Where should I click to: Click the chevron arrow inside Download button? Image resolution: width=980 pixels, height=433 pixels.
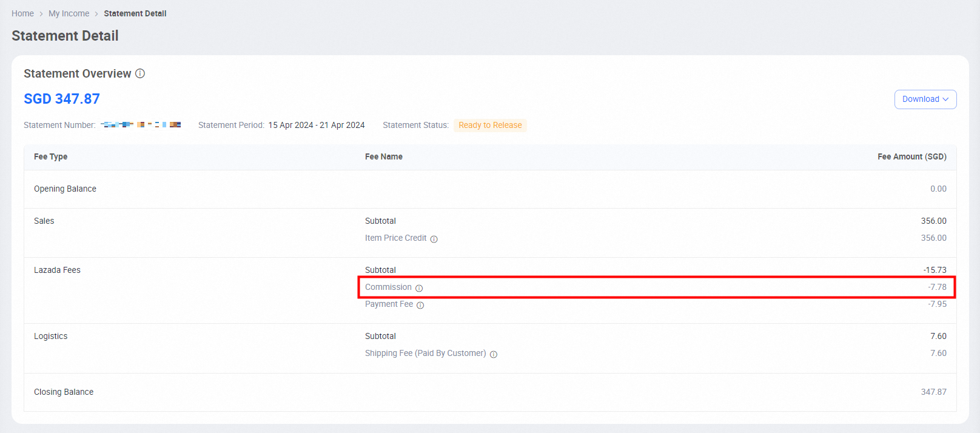(945, 99)
